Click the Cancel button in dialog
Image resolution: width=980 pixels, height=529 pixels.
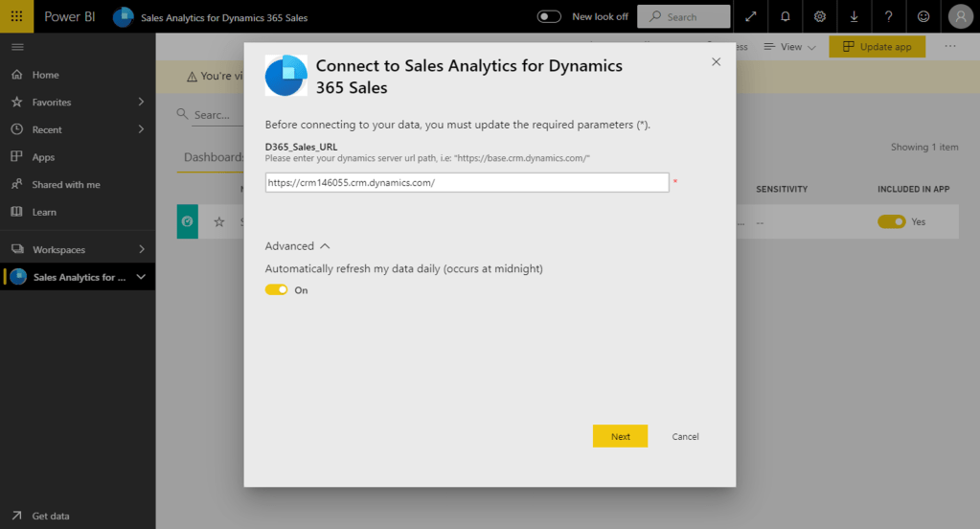(685, 436)
